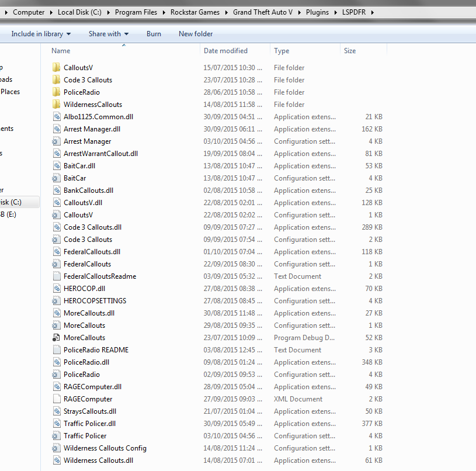Select the CalloutsV folder icon
This screenshot has width=476, height=471.
coord(56,67)
